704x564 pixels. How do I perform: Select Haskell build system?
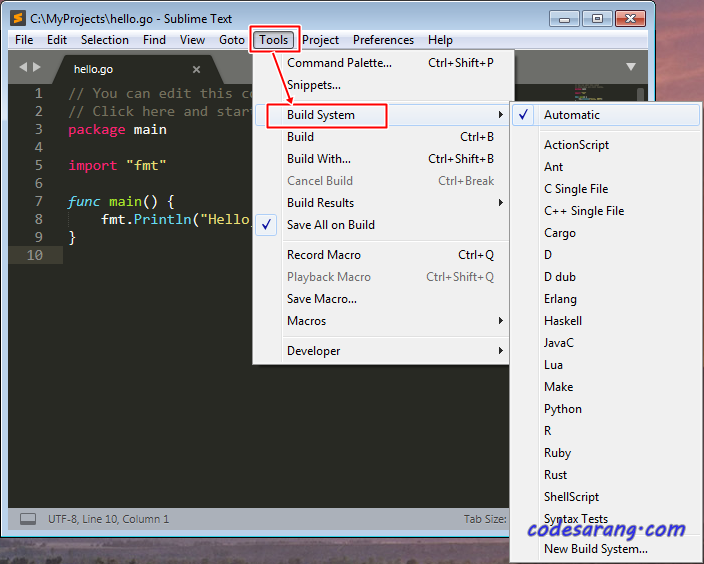click(x=606, y=321)
